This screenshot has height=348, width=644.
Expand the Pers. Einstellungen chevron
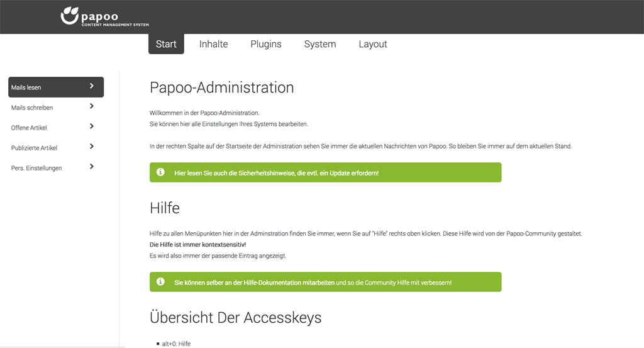click(x=92, y=166)
